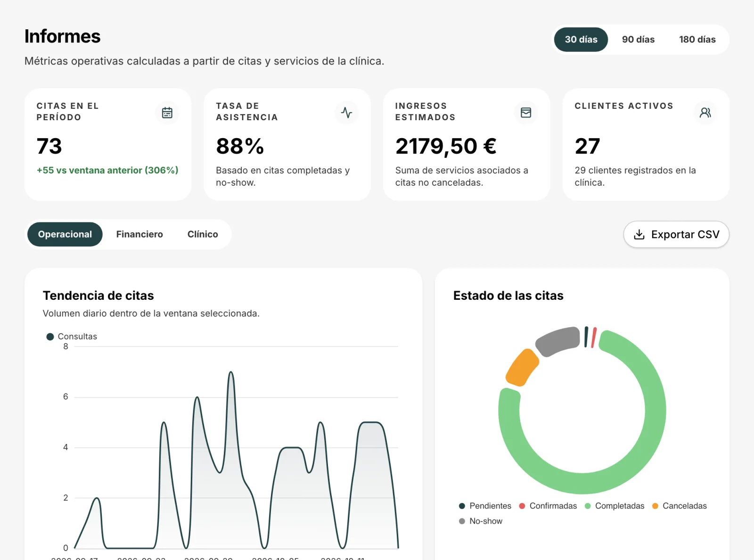Toggle No-show in donut legend

tap(481, 521)
